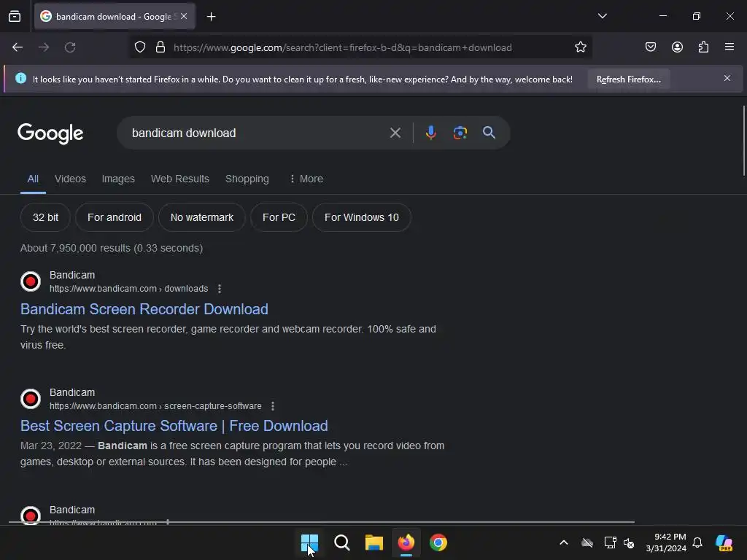Bookmark this page with the star

pos(580,47)
